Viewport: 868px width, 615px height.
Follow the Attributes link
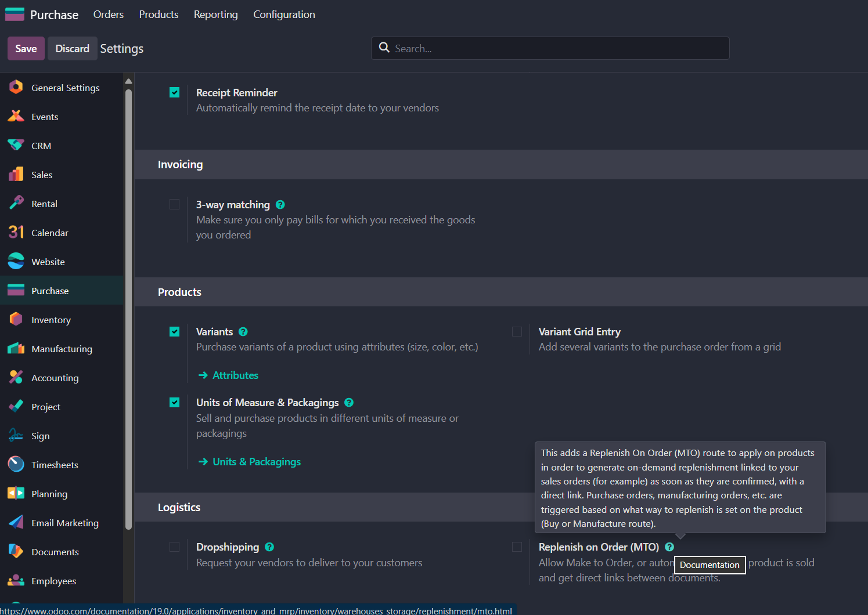pyautogui.click(x=235, y=375)
